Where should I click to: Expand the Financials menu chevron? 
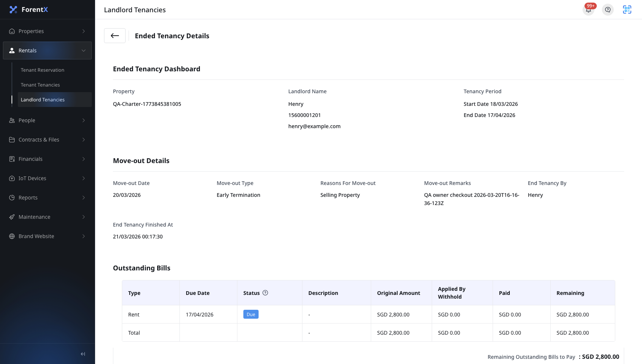[x=84, y=159]
